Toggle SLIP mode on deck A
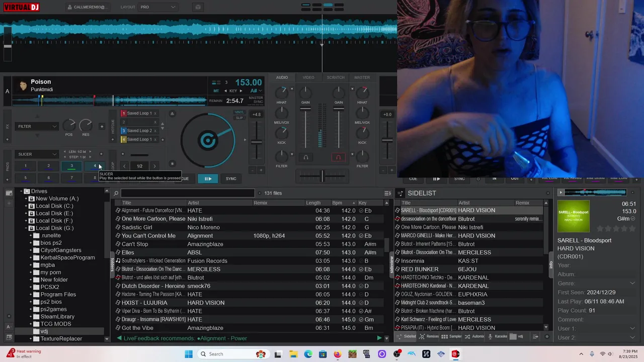The height and width of the screenshot is (362, 644). coord(239,118)
